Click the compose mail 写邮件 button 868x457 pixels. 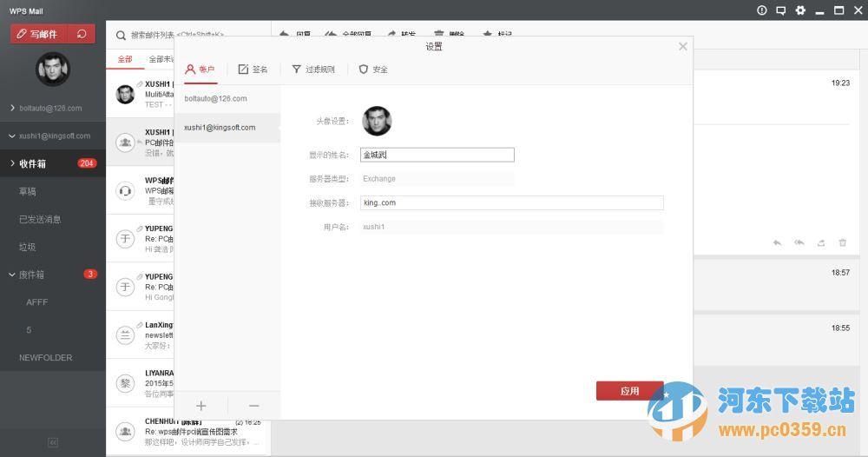39,34
